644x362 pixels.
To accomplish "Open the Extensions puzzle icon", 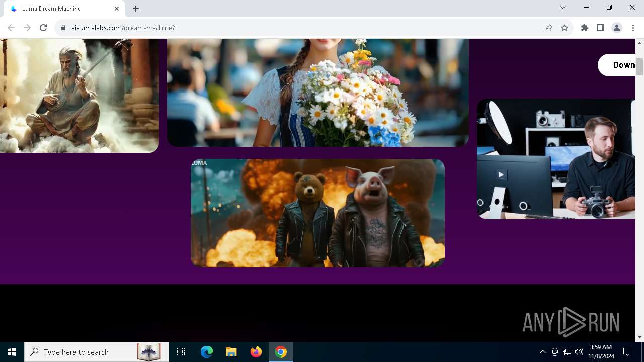I will click(x=585, y=28).
